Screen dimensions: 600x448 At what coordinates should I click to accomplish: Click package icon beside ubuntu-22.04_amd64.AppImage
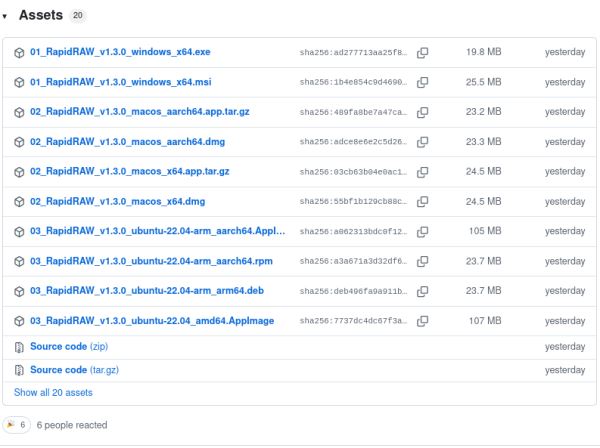click(19, 321)
